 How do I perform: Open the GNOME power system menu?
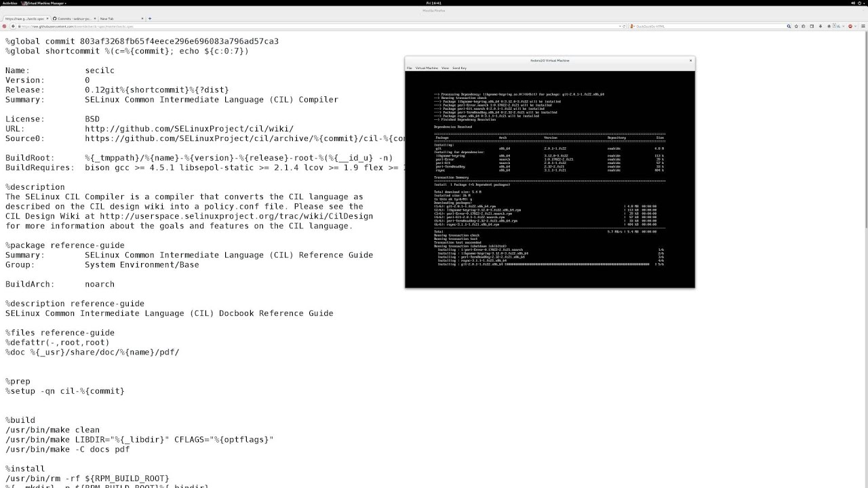861,3
